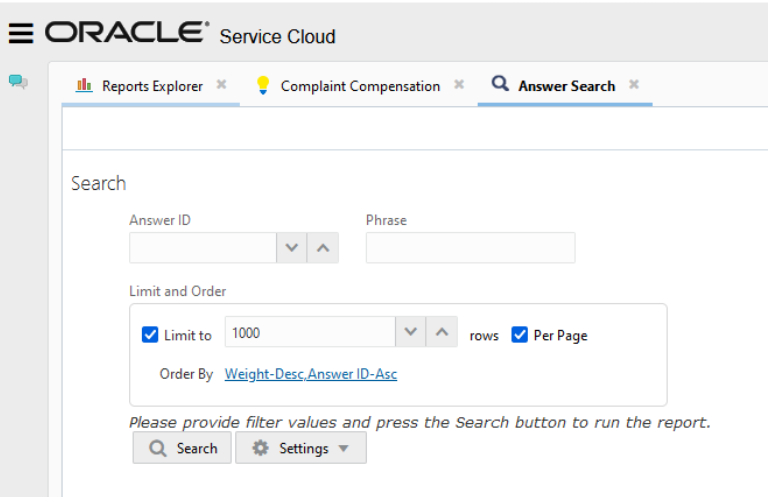Decrease Answer ID with down arrow

(x=291, y=248)
